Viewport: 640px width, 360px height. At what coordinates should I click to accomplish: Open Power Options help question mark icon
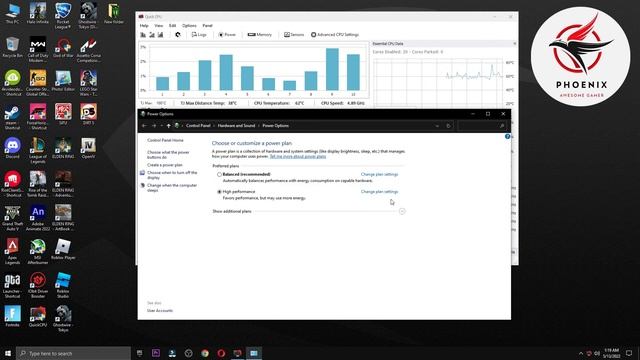click(507, 136)
